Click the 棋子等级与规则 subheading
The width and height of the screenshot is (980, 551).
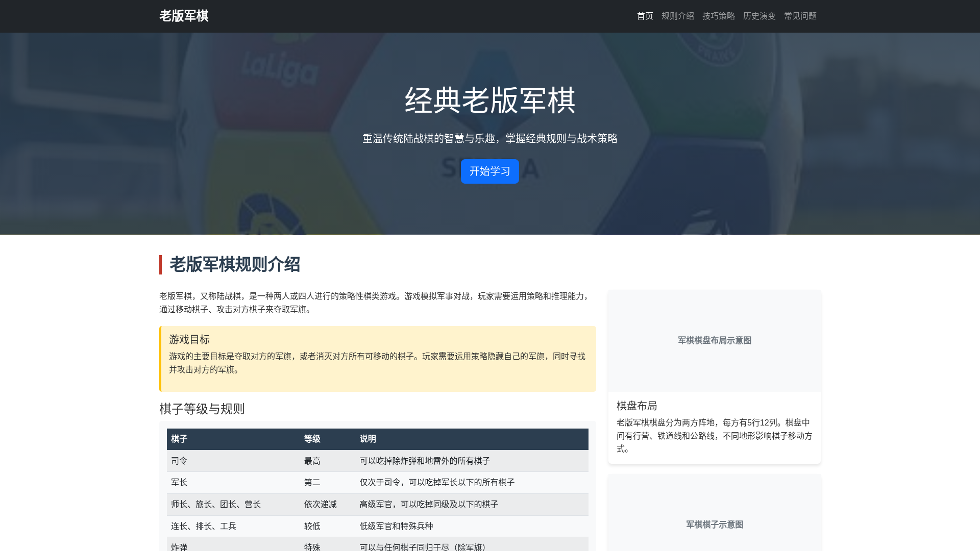coord(202,409)
